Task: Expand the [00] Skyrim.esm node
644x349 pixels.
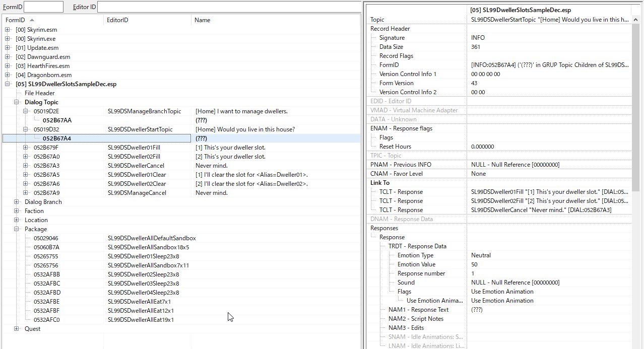Action: pyautogui.click(x=8, y=30)
